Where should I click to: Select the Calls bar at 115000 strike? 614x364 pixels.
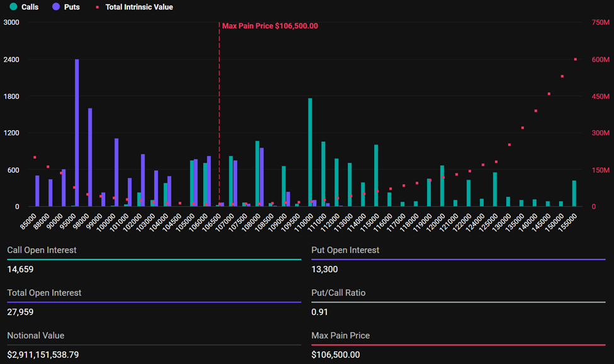point(376,176)
